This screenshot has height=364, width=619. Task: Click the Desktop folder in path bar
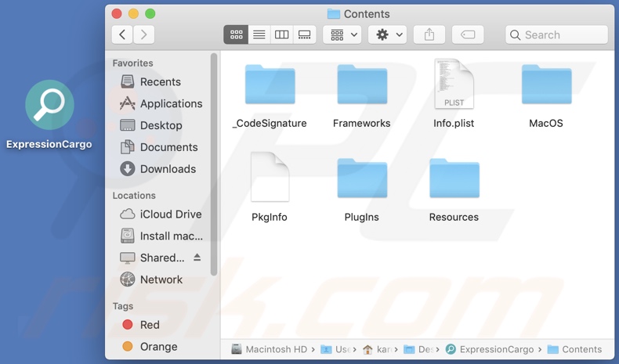coord(418,349)
